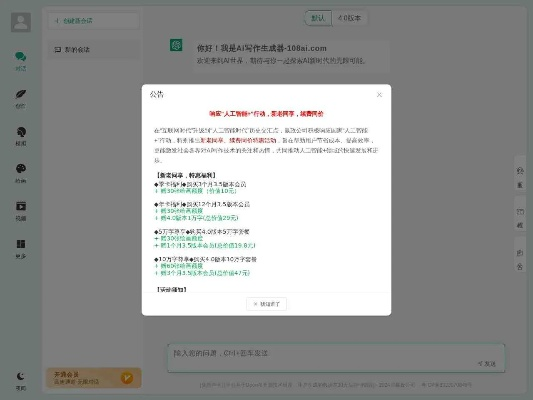The height and width of the screenshot is (400, 533).
Task: Open the 绘画 palette painting section
Action: coord(21,173)
